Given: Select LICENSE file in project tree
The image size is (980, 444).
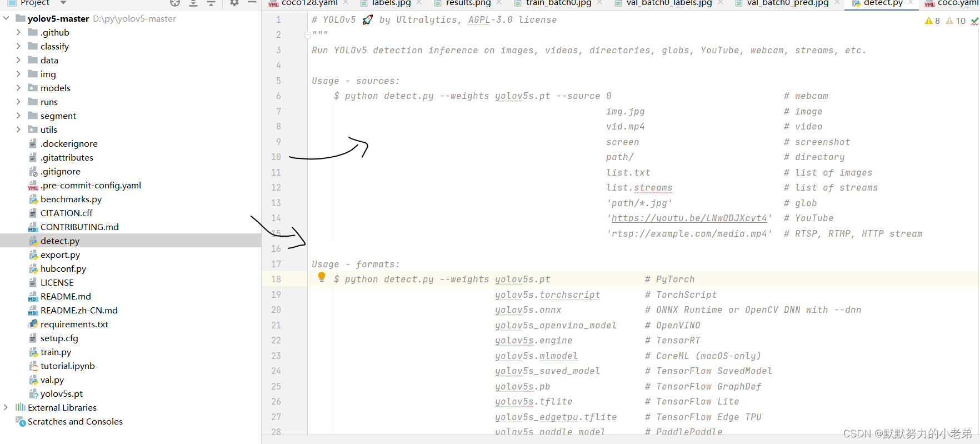Looking at the screenshot, I should [57, 282].
